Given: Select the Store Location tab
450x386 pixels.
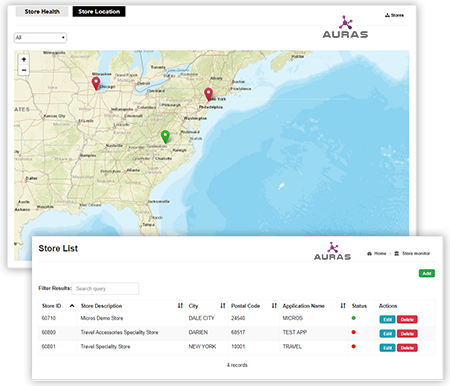Looking at the screenshot, I should (x=99, y=12).
